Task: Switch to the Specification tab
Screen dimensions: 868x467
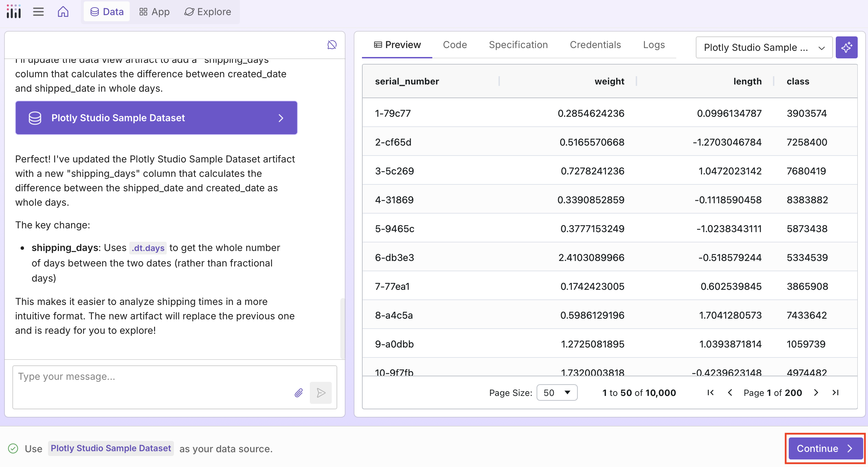Action: tap(518, 44)
